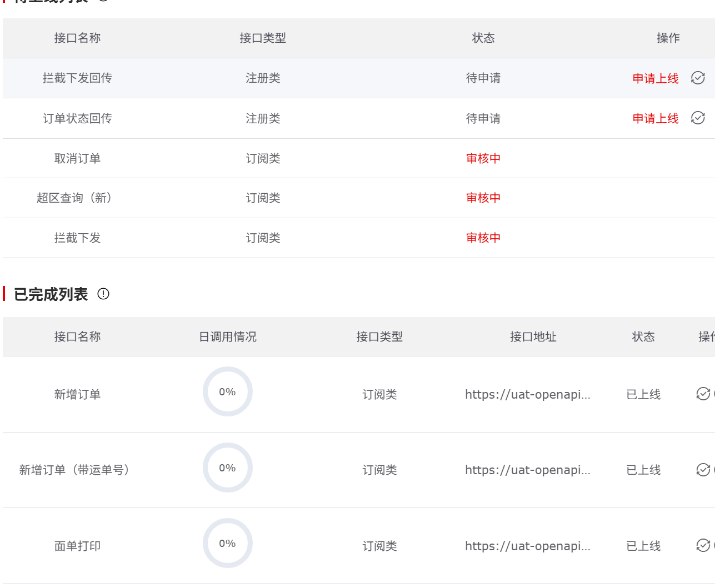715x588 pixels.
Task: Select the 超区查询（新） interface name
Action: [77, 198]
